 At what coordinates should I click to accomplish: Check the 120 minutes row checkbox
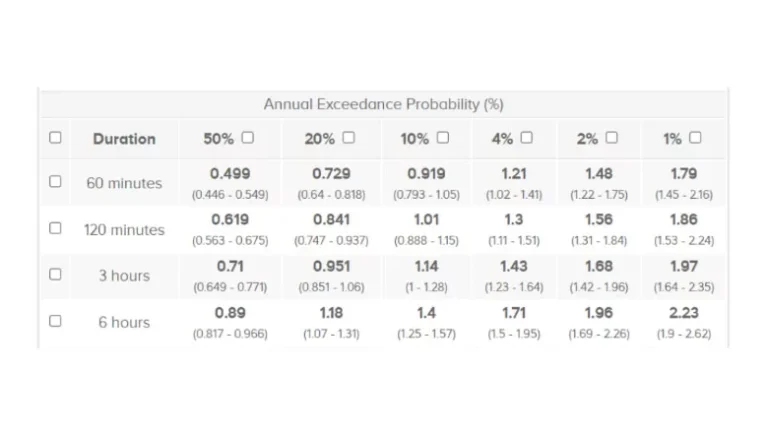[55, 228]
